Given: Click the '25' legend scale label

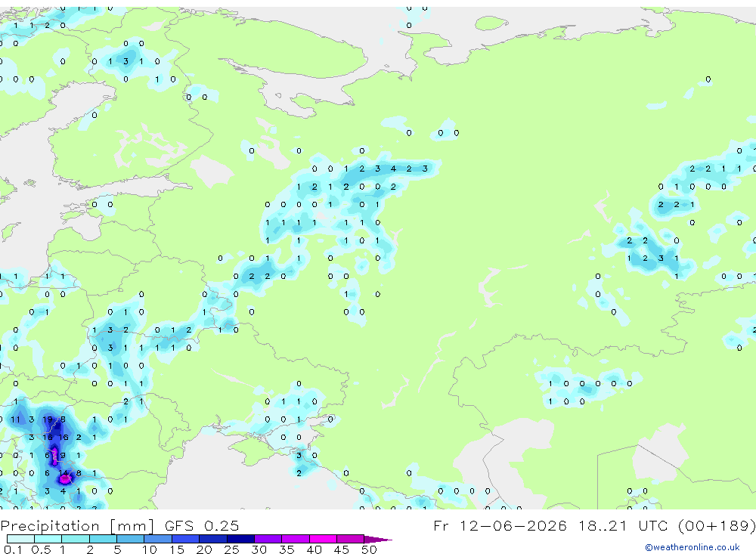Looking at the screenshot, I should click(231, 549).
